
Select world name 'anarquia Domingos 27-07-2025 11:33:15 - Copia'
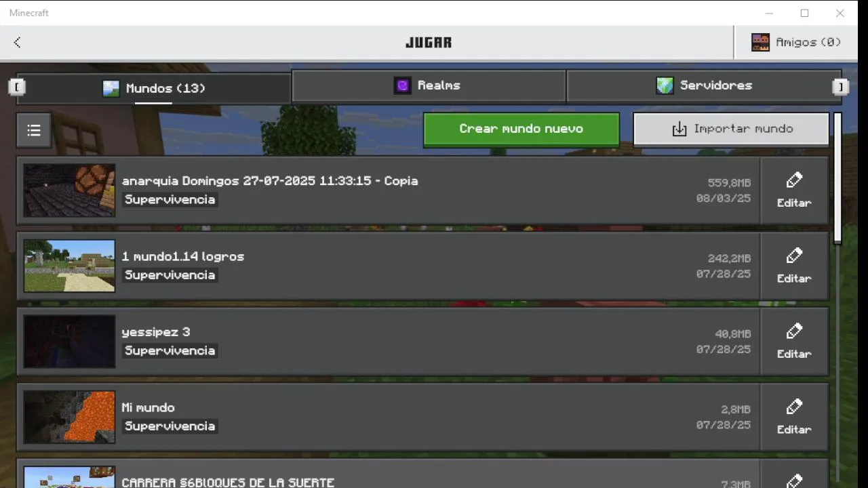(x=270, y=181)
